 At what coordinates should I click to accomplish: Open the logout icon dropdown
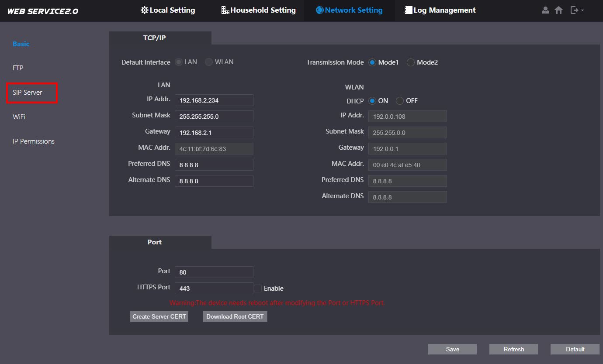tap(577, 10)
